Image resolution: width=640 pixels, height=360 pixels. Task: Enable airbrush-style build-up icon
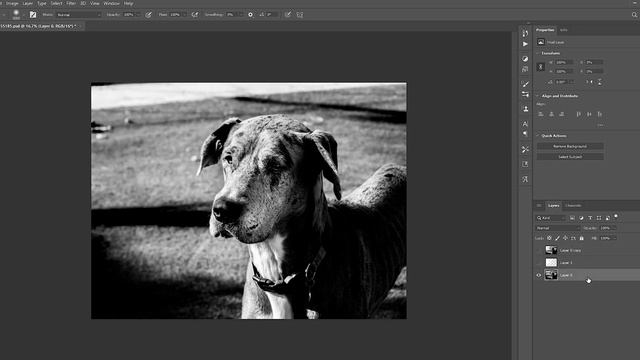pos(195,15)
